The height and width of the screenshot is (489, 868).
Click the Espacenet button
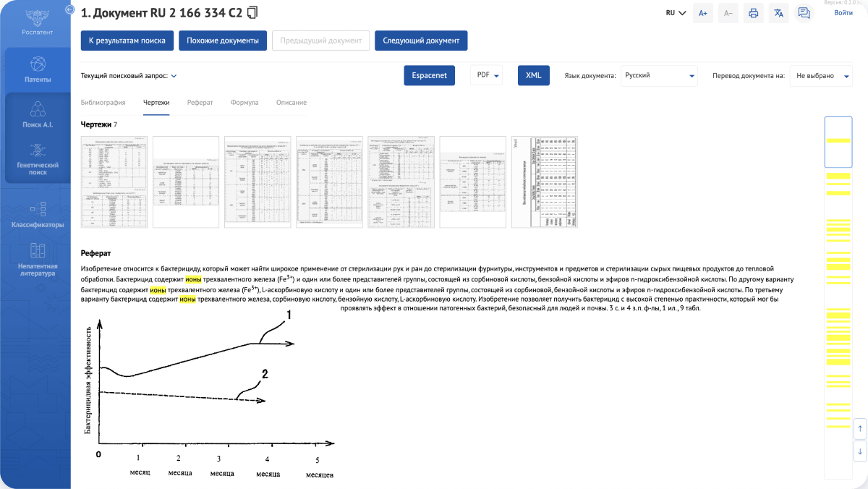[429, 75]
